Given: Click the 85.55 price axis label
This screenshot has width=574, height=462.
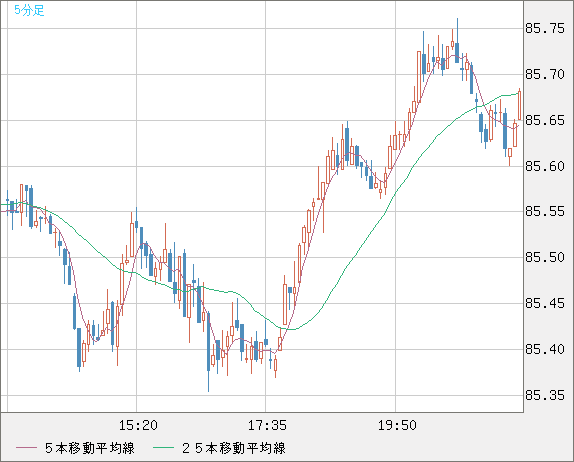Looking at the screenshot, I should (x=545, y=212).
